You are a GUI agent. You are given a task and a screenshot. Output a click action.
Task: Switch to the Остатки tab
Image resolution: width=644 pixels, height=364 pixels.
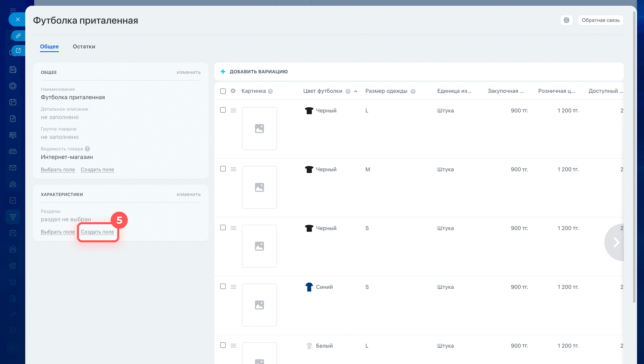click(x=84, y=46)
